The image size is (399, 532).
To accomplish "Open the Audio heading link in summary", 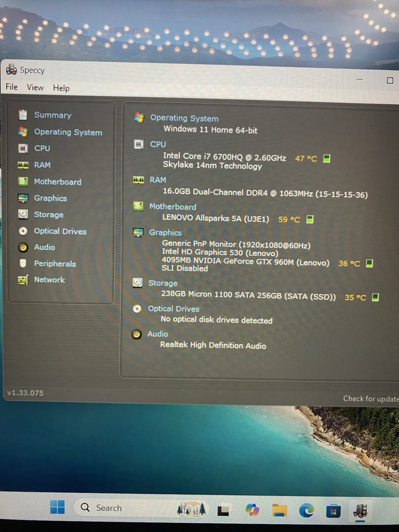I will (158, 334).
